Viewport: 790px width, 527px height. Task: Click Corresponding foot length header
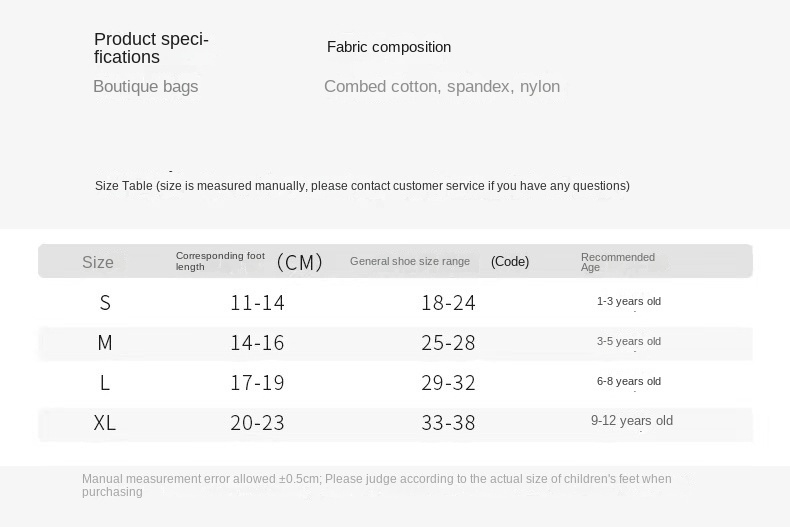(220, 262)
